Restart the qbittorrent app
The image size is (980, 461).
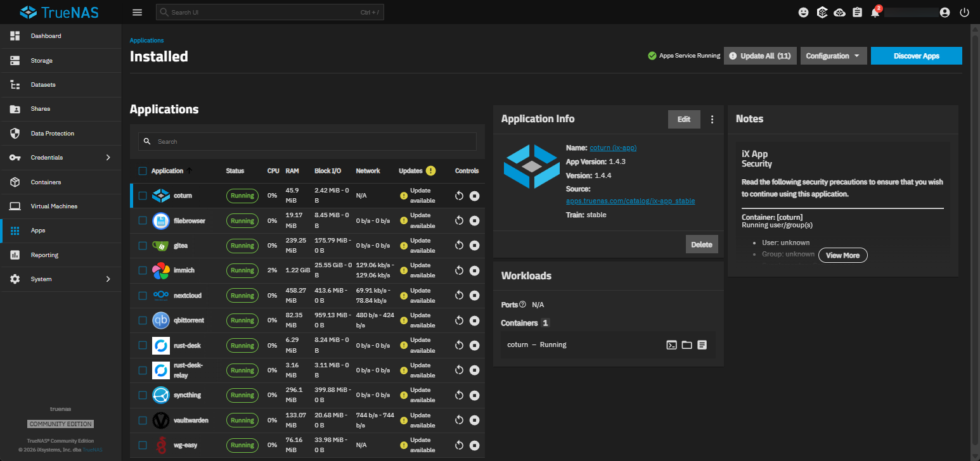point(460,320)
